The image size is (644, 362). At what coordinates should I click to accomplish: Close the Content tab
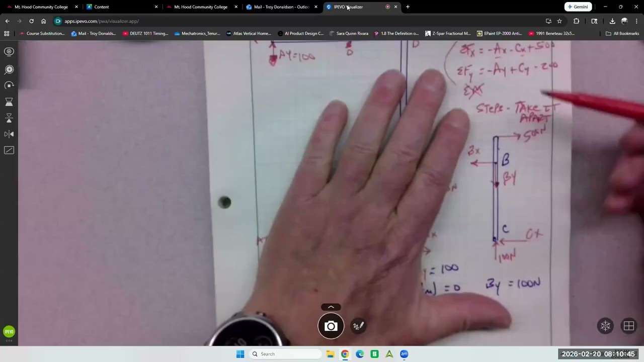pyautogui.click(x=156, y=7)
